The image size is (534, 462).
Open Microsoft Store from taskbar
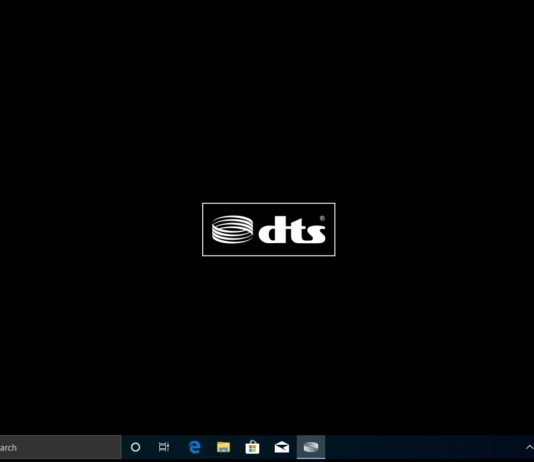pos(252,447)
